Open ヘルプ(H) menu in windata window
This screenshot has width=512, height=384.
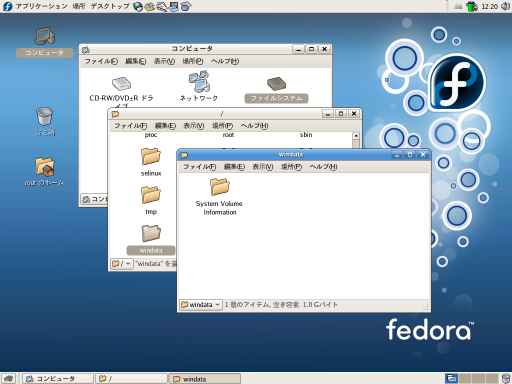pyautogui.click(x=323, y=167)
